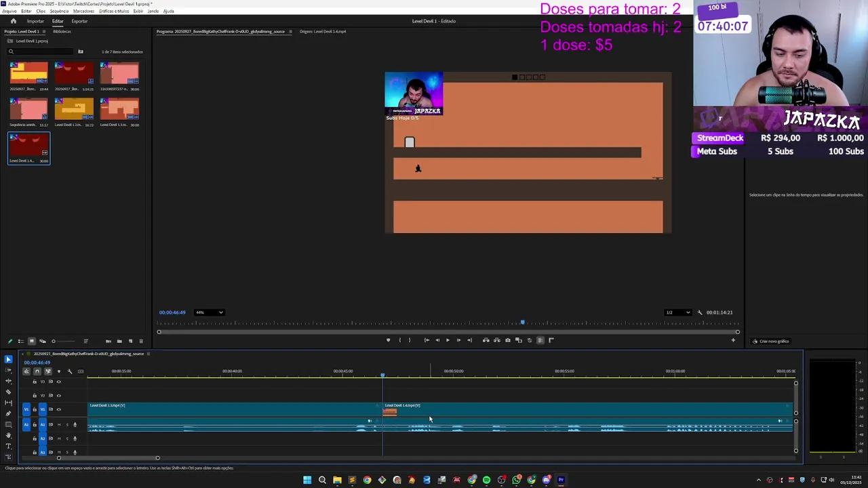This screenshot has height=488, width=868.
Task: Solo audio track A1
Action: pos(66,424)
